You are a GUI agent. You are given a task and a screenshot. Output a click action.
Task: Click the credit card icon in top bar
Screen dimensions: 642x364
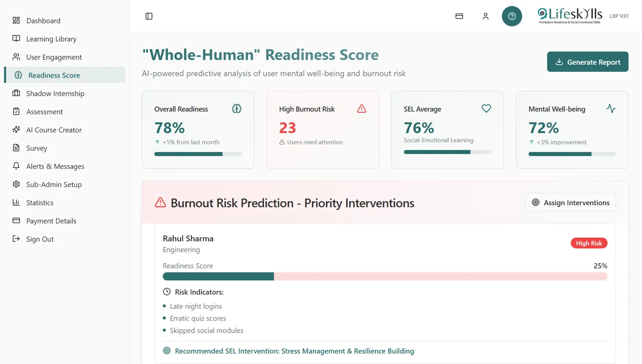(x=459, y=16)
